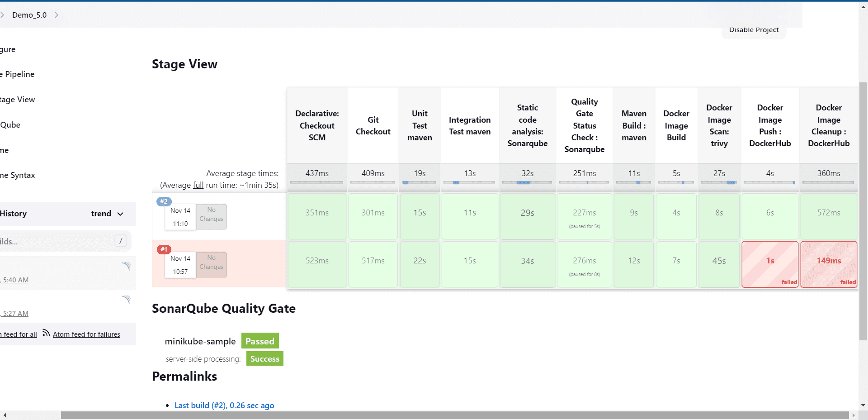Open the Last build (#2) permalink

(x=224, y=406)
